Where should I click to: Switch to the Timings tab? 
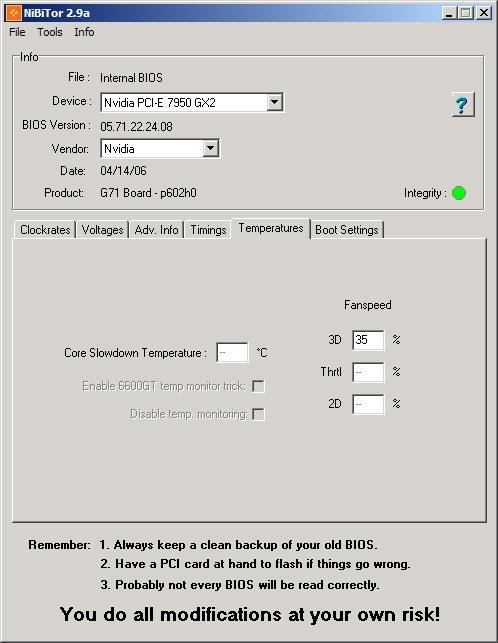point(208,230)
